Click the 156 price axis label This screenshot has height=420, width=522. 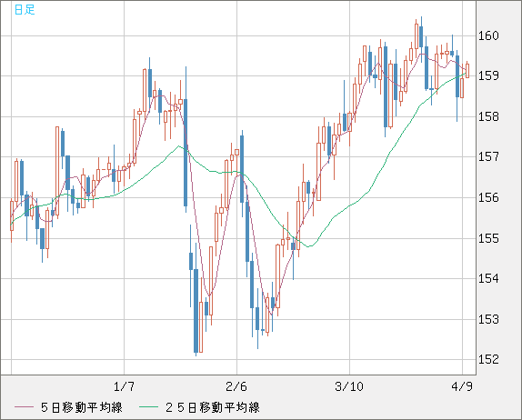tap(488, 197)
